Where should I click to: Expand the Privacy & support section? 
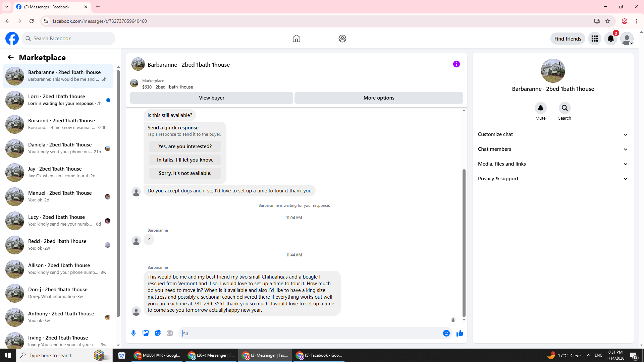coord(552,179)
